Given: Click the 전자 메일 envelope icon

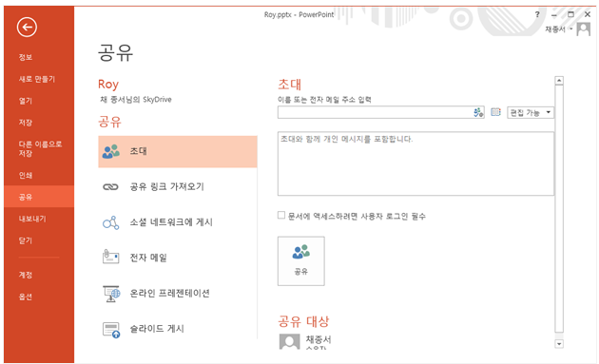Looking at the screenshot, I should pyautogui.click(x=111, y=257).
